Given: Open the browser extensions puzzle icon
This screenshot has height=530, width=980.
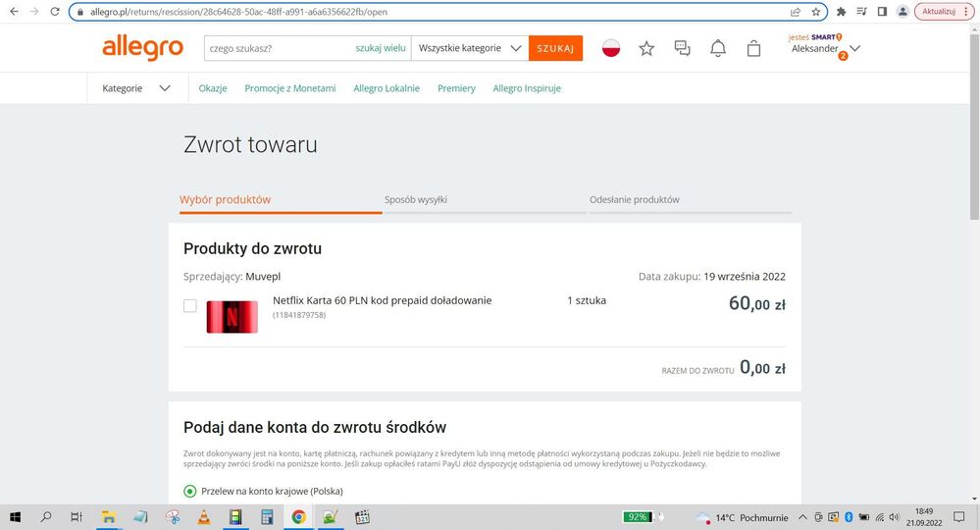Looking at the screenshot, I should click(x=842, y=11).
